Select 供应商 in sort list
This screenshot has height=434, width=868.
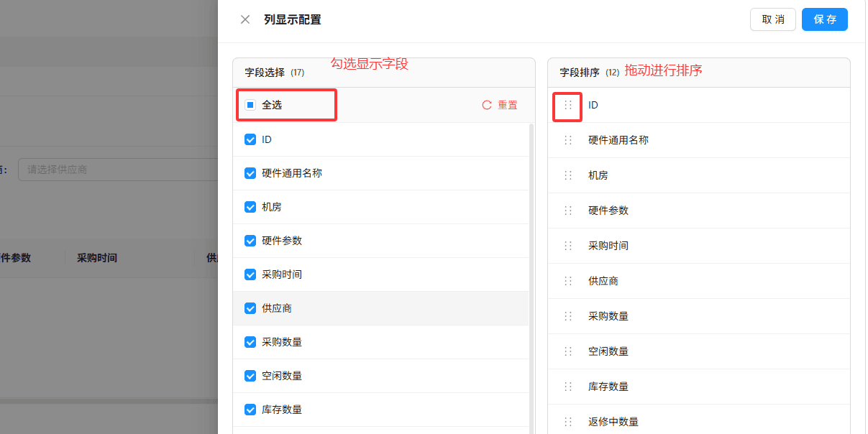click(603, 281)
